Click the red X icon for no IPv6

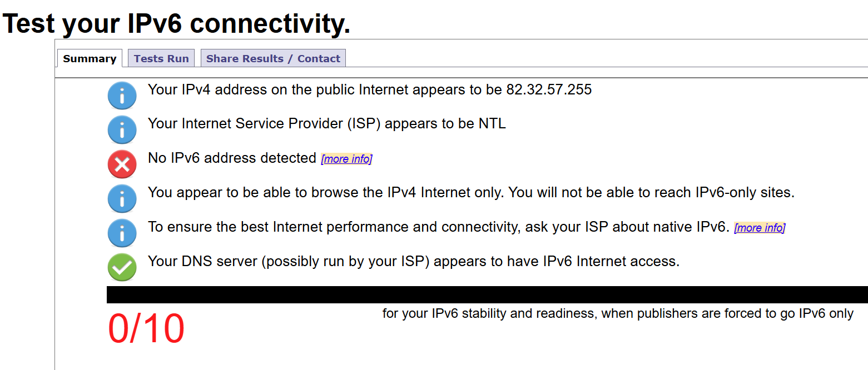click(122, 164)
